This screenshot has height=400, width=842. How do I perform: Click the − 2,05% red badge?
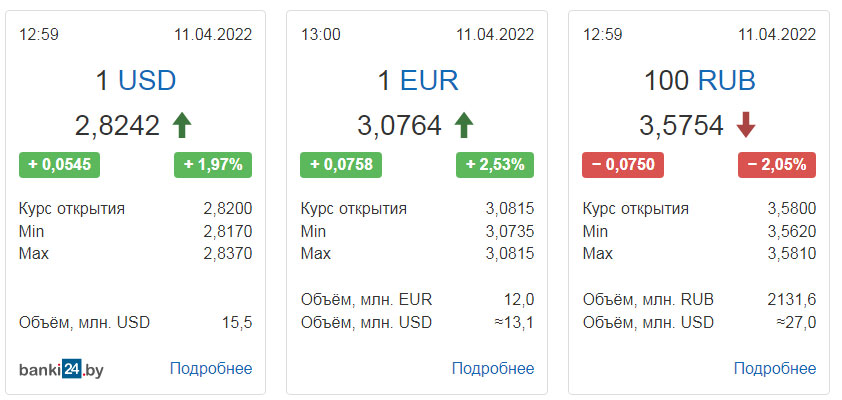(x=777, y=165)
